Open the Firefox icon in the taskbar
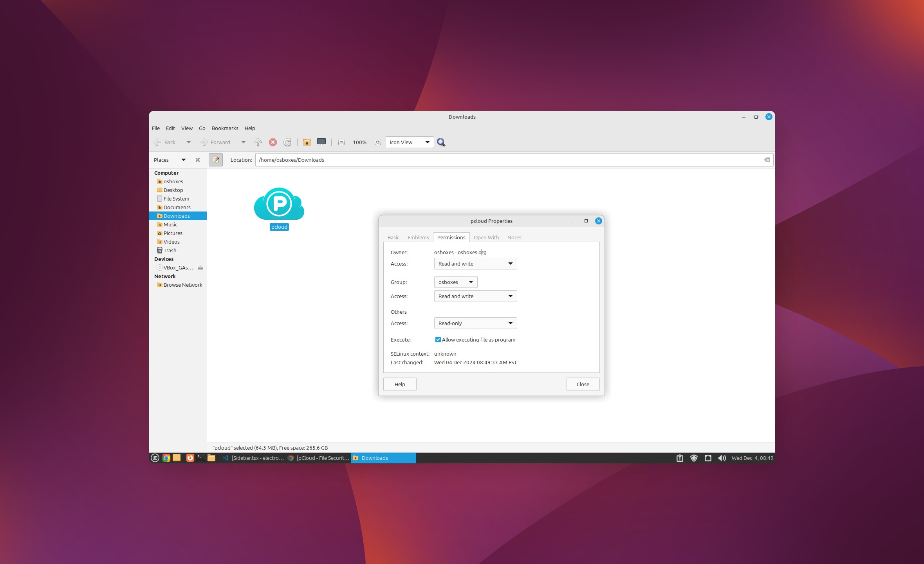The height and width of the screenshot is (564, 924). 190,458
